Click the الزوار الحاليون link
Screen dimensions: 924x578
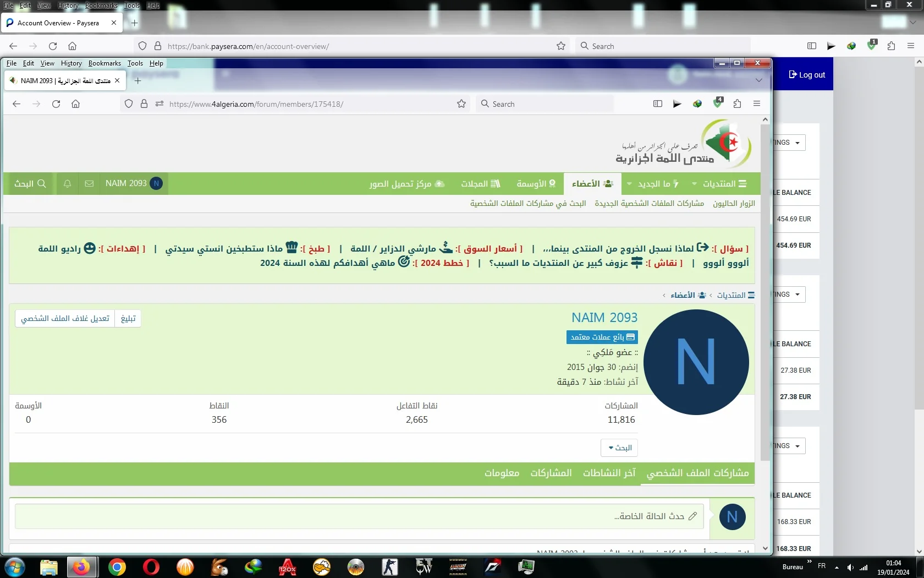(734, 204)
